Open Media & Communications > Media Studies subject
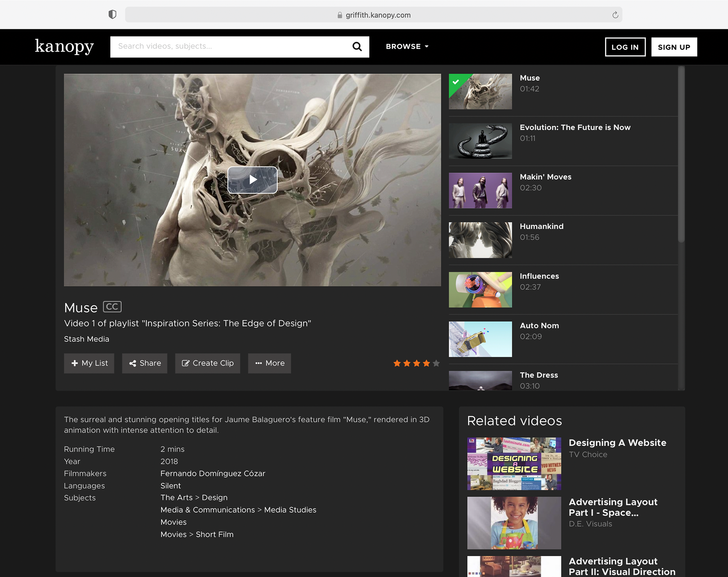728x577 pixels. pos(238,510)
